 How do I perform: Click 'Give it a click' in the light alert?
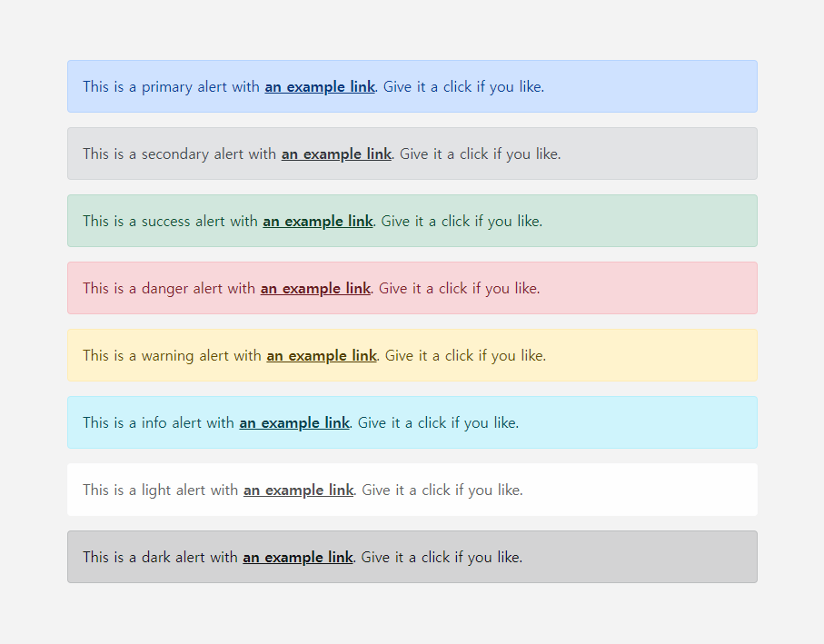click(x=406, y=490)
